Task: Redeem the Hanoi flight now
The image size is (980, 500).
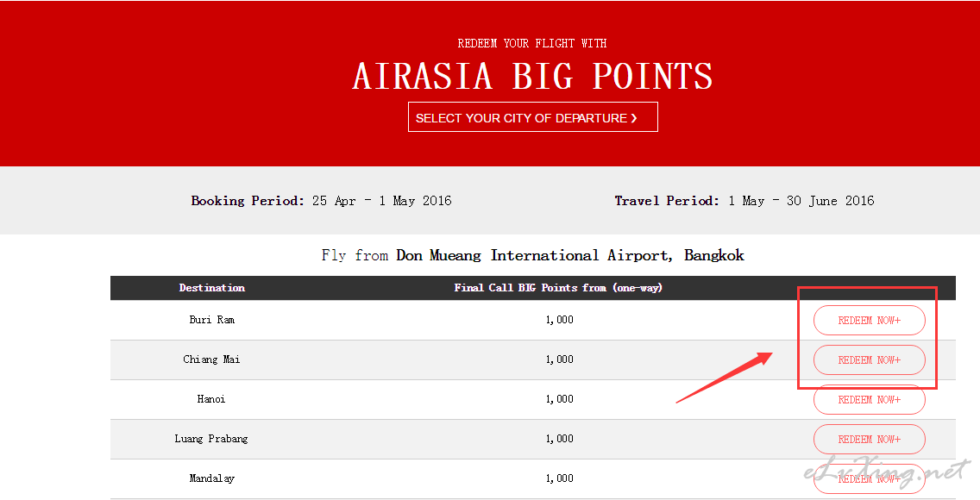Action: click(x=869, y=399)
